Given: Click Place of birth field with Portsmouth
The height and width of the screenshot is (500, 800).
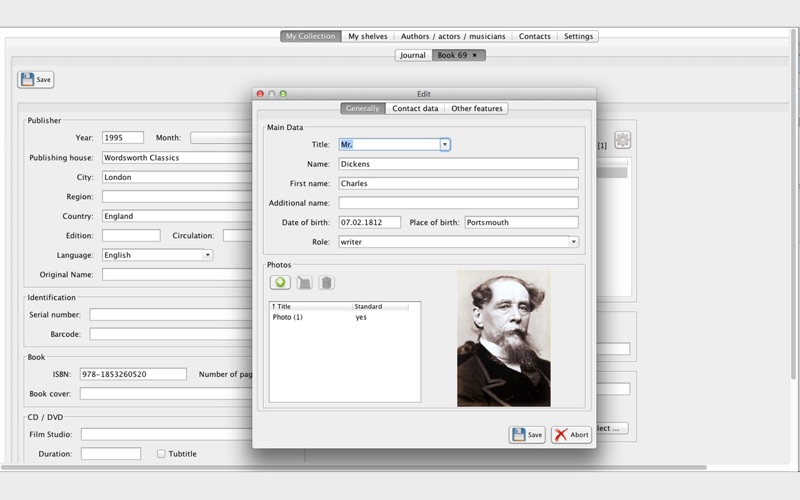Looking at the screenshot, I should tap(521, 222).
